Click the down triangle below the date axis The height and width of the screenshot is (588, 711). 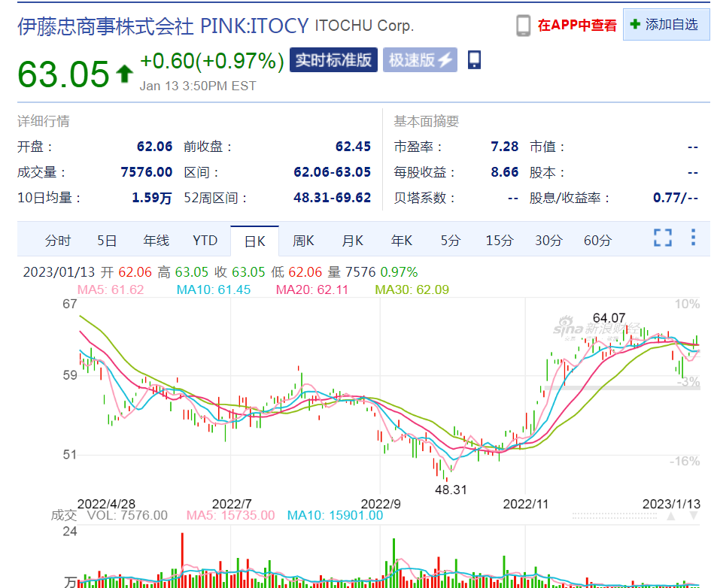click(693, 516)
